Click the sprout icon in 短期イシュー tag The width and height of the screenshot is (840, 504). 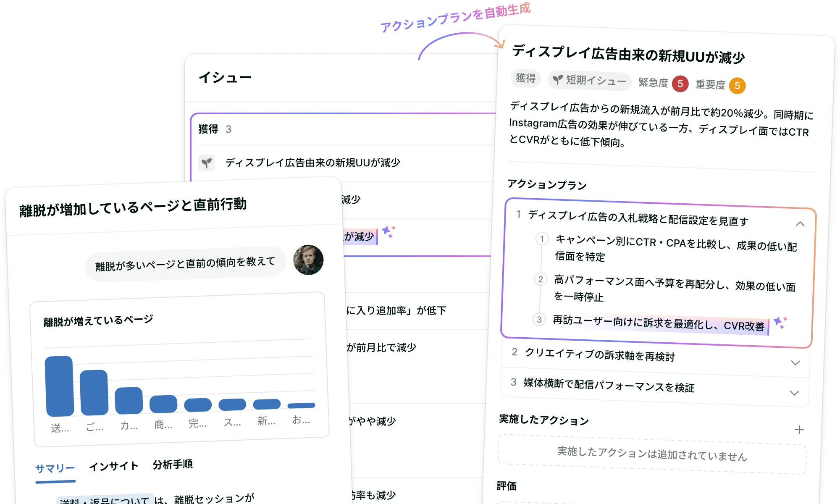click(x=557, y=79)
